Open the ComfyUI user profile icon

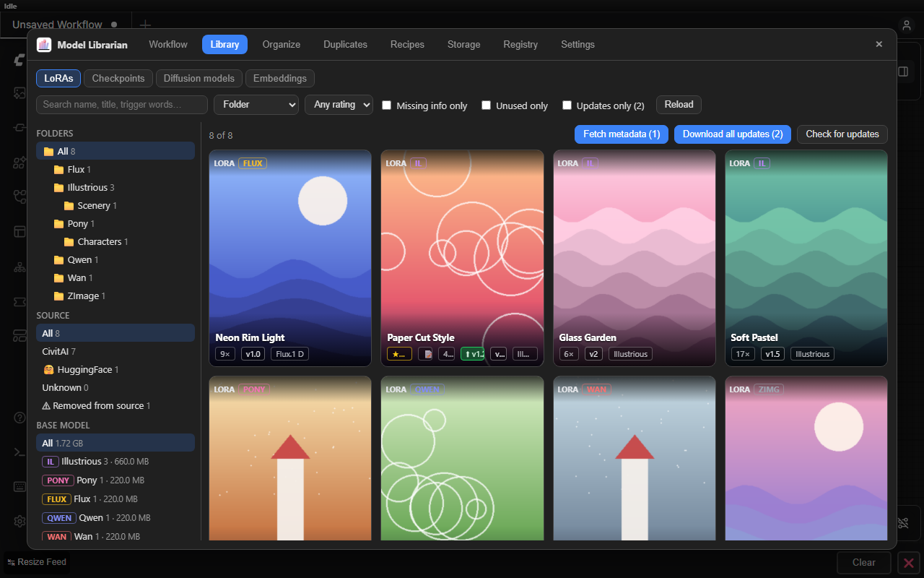(907, 25)
